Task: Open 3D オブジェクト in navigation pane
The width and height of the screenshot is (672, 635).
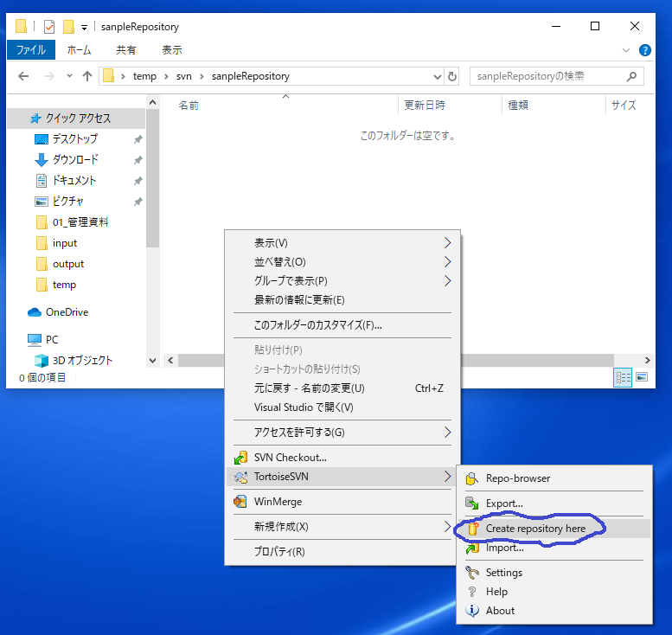Action: coord(82,361)
